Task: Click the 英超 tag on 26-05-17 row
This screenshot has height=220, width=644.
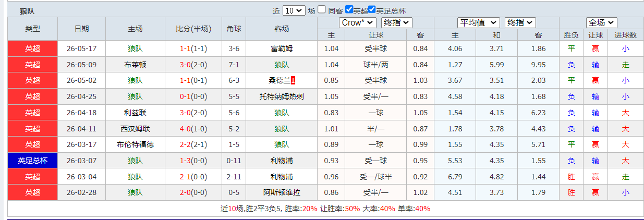Action: click(x=32, y=48)
